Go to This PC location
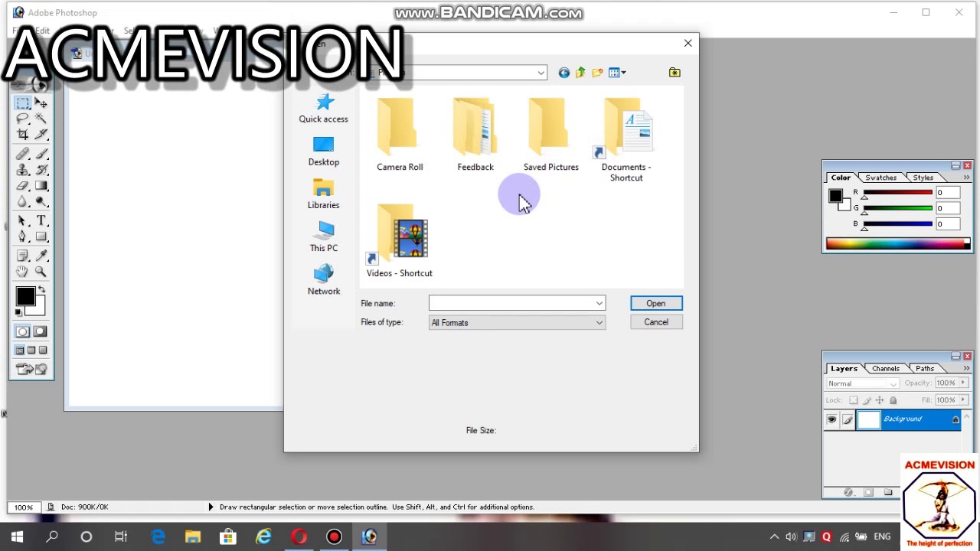 323,237
